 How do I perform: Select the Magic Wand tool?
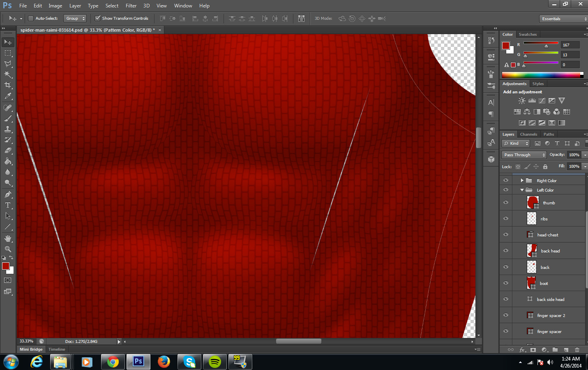click(x=8, y=74)
